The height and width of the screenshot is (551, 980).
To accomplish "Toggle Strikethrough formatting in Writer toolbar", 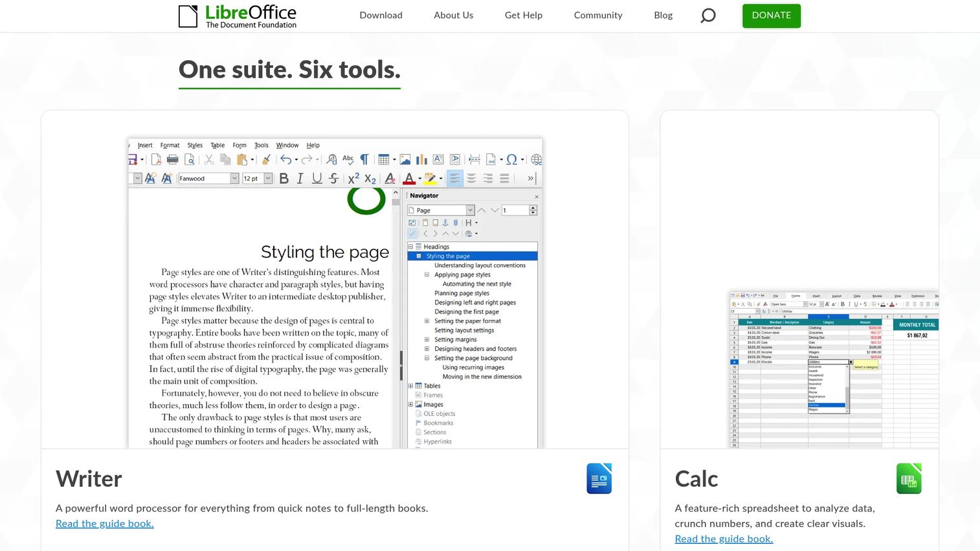I will click(333, 179).
